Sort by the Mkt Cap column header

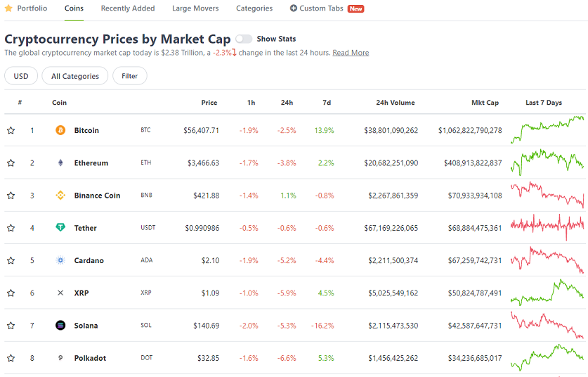coord(485,103)
